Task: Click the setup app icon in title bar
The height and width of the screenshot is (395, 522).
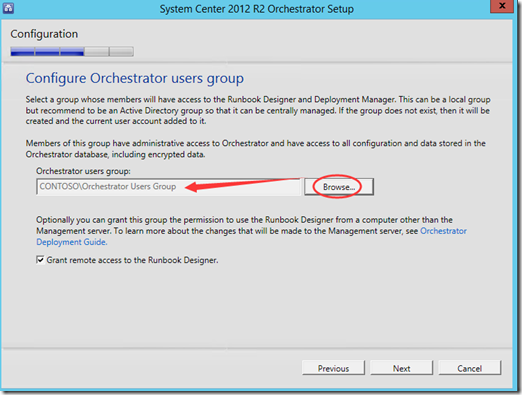Action: click(x=8, y=8)
